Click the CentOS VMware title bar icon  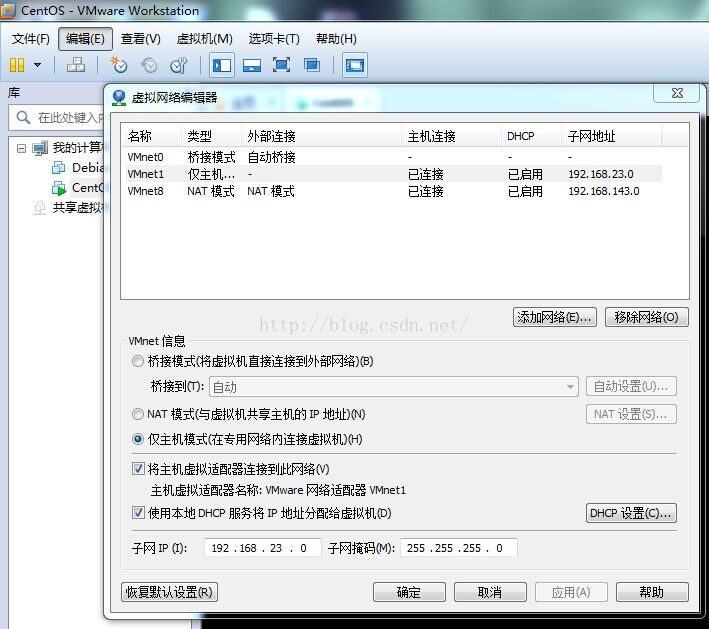click(7, 10)
